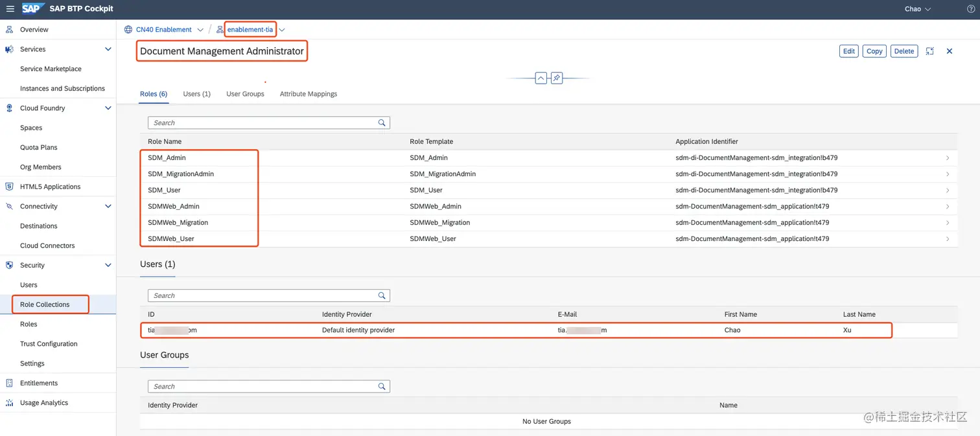Image resolution: width=980 pixels, height=436 pixels.
Task: Click the Cloud Foundry sidebar icon
Action: pos(9,108)
